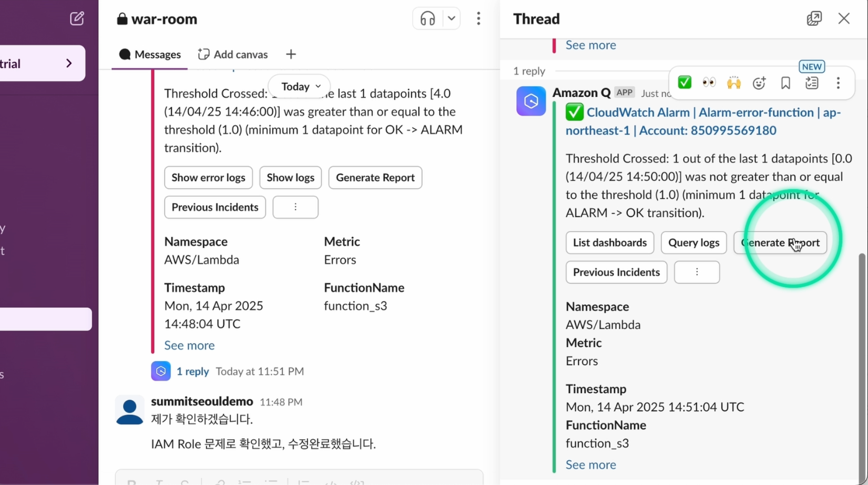The height and width of the screenshot is (485, 868).
Task: Open Previous Incidents in the Thread panel
Action: click(x=616, y=272)
